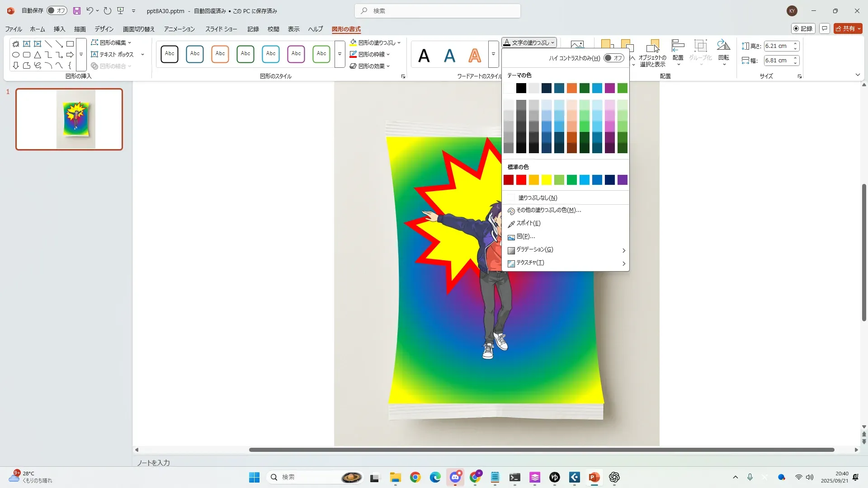Screen dimensions: 868x488
Task: Choose the orange outlined WordArt A style
Action: pos(475,56)
